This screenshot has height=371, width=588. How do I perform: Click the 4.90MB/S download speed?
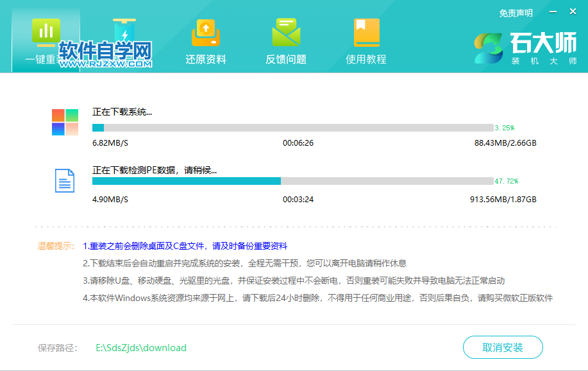pos(110,200)
